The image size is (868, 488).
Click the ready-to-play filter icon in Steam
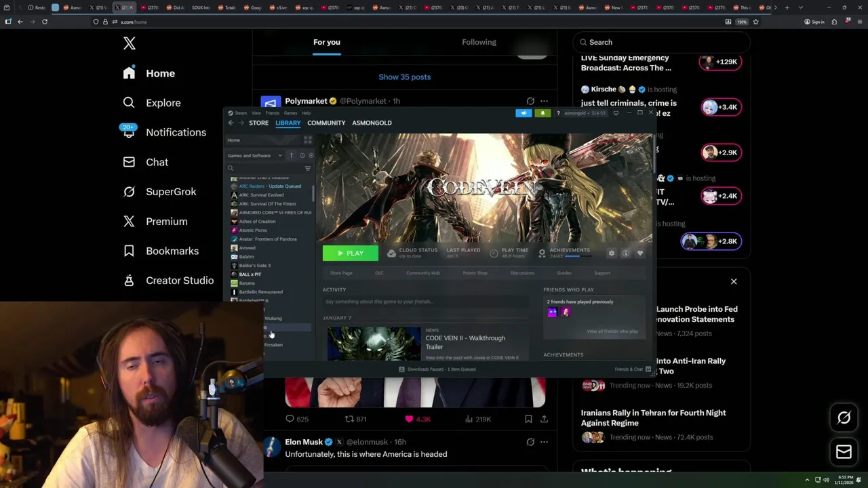[x=311, y=155]
